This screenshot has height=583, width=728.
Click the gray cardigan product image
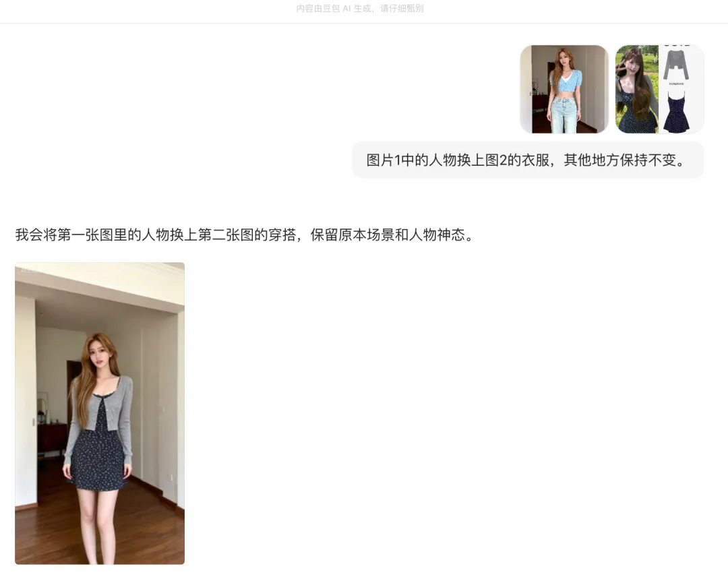[x=676, y=65]
